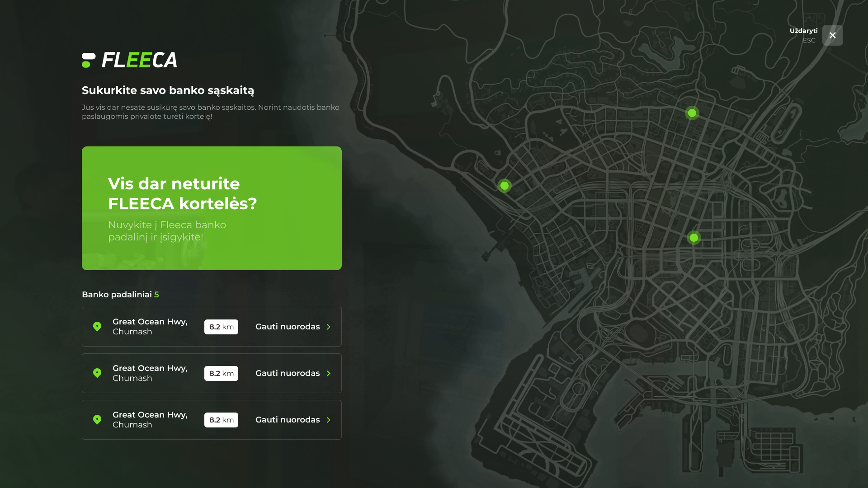Click the Fleeca logo icon
The width and height of the screenshot is (868, 488).
pos(89,60)
